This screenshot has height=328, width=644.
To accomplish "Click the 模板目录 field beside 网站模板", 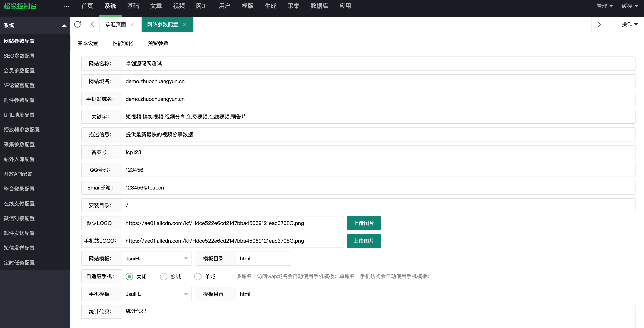I will coord(263,259).
